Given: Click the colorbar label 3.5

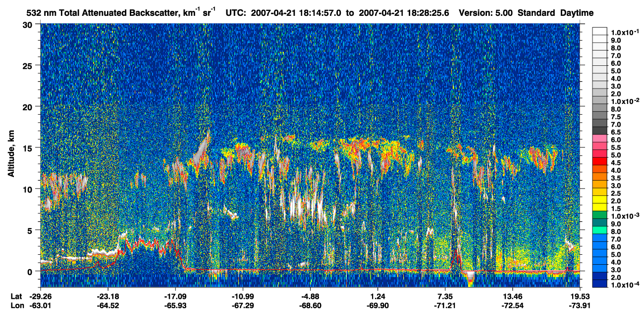Looking at the screenshot, I should [x=615, y=179].
